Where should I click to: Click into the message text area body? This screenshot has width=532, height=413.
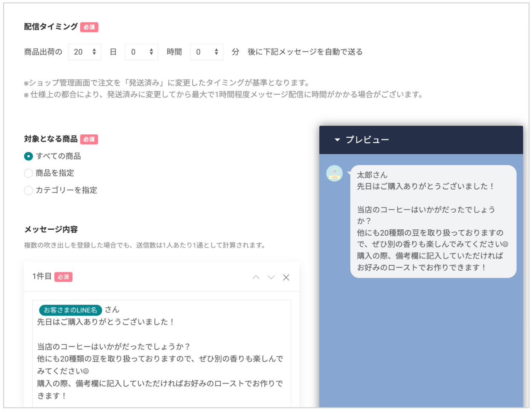pos(162,354)
